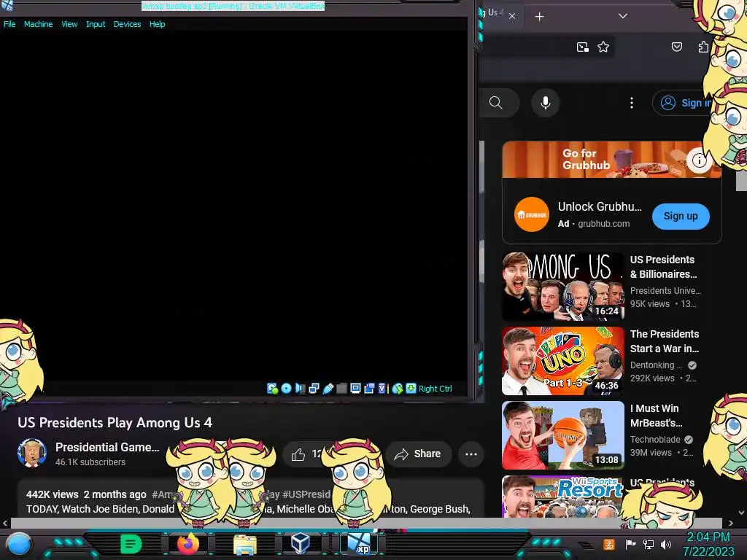Click the YouTube Sign in button
Viewport: 747px width, 560px height.
click(681, 103)
